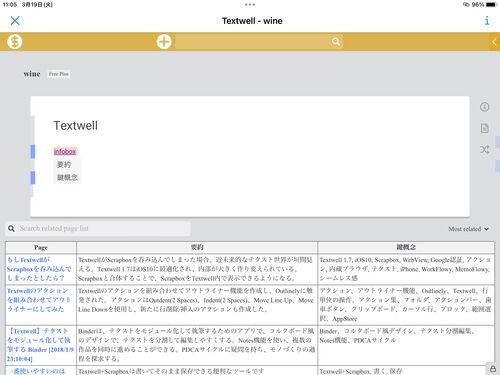
Task: Select the 鍵概念 line
Action: pos(67,177)
